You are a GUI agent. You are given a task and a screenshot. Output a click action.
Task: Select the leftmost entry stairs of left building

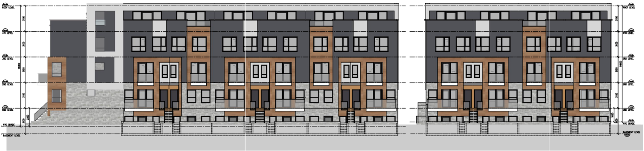point(168,116)
